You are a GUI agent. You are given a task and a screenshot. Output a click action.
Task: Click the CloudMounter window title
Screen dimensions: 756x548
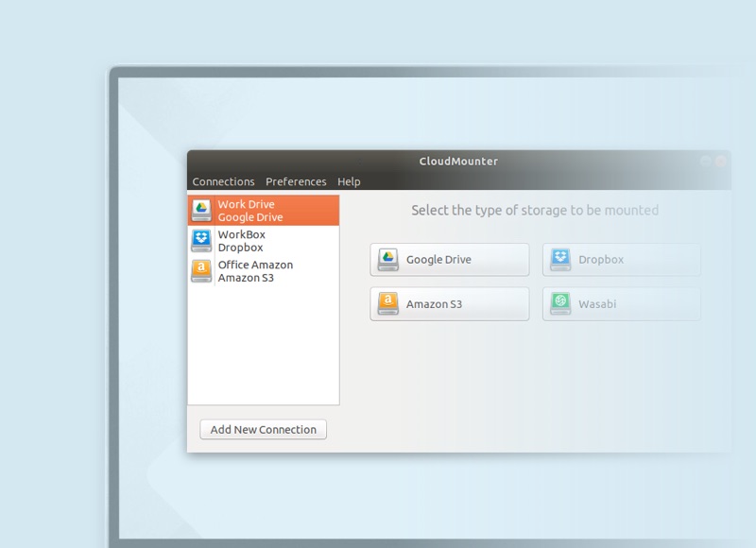458,161
